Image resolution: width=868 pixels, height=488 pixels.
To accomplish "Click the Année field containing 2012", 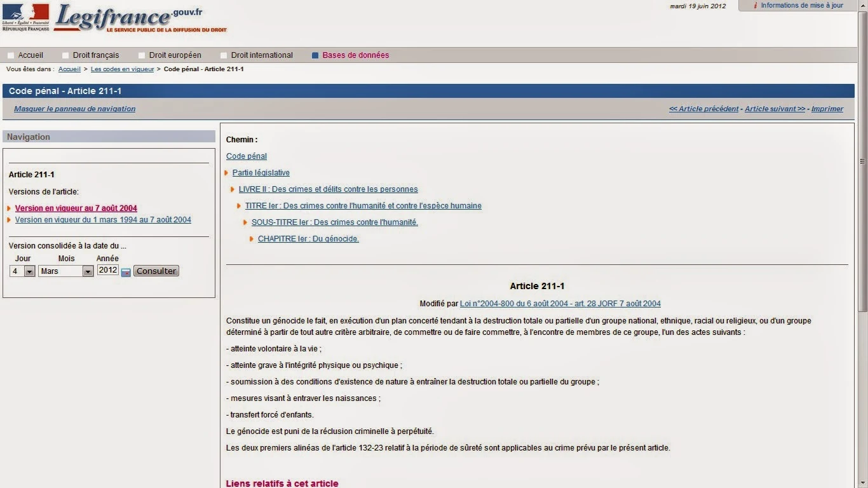I will tap(107, 270).
